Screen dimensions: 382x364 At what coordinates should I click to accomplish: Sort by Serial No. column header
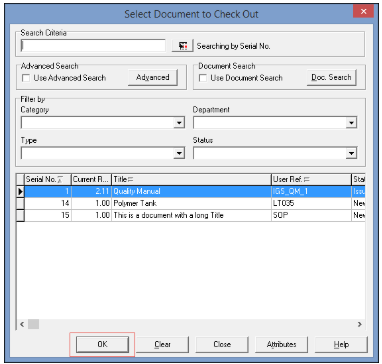(48, 179)
